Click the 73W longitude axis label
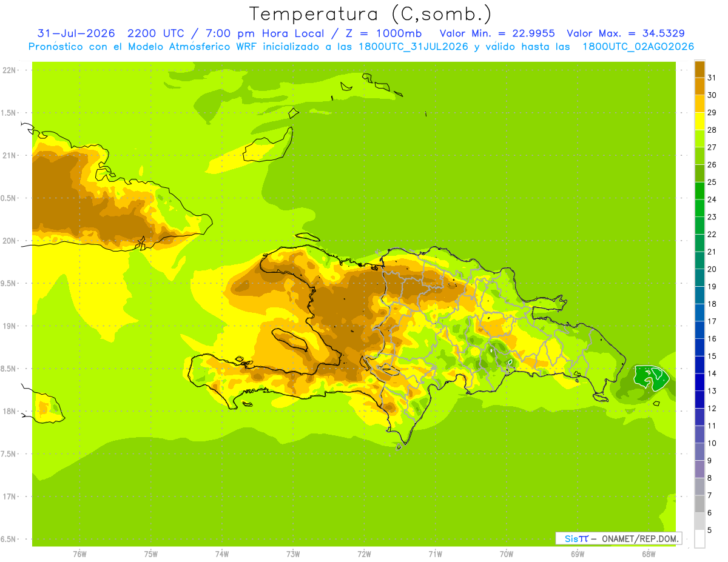 [293, 554]
